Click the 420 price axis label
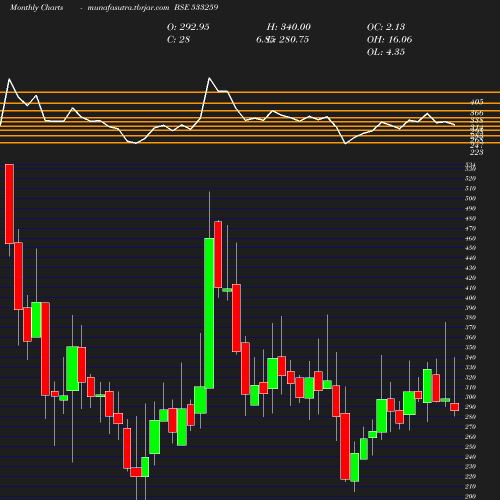This screenshot has width=500, height=500. pyautogui.click(x=470, y=278)
